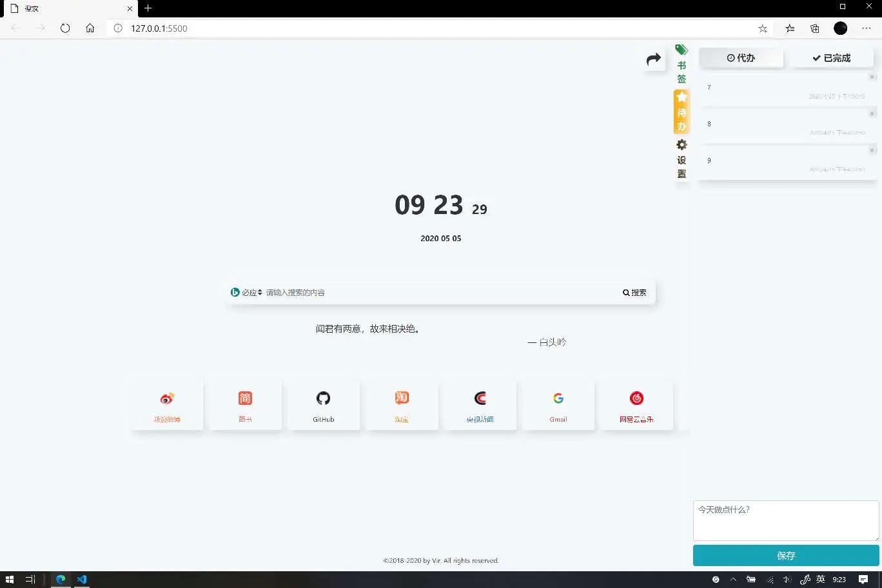Open the GitHub quick link
This screenshot has width=882, height=588.
point(323,404)
